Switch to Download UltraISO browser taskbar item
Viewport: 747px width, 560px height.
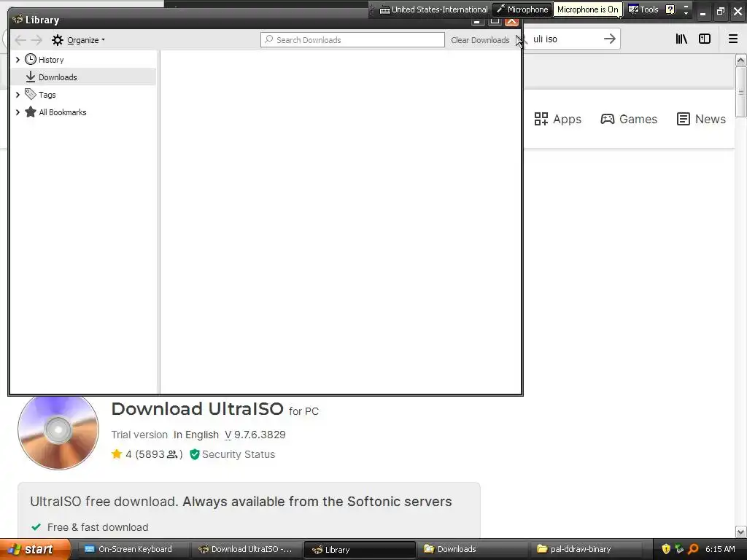pos(245,549)
